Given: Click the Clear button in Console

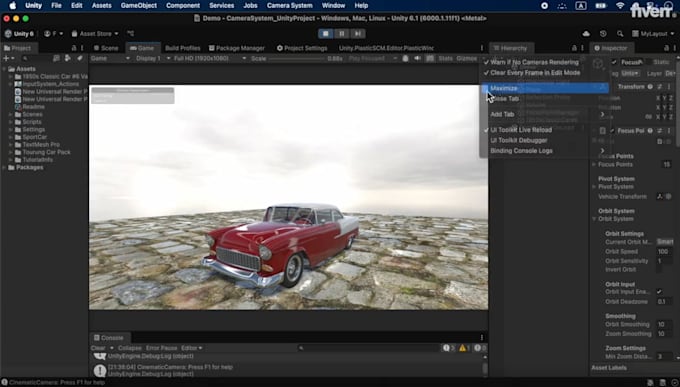Looking at the screenshot, I should click(x=98, y=348).
